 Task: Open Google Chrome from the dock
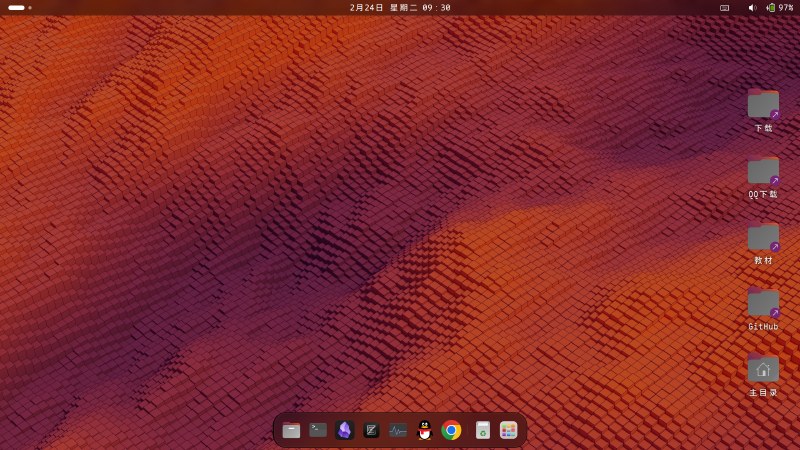tap(451, 430)
